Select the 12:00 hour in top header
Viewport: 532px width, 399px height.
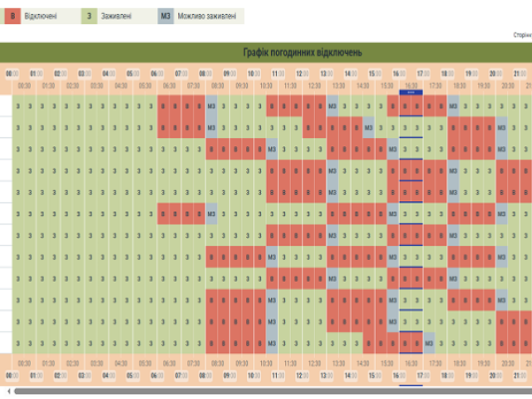pos(303,73)
